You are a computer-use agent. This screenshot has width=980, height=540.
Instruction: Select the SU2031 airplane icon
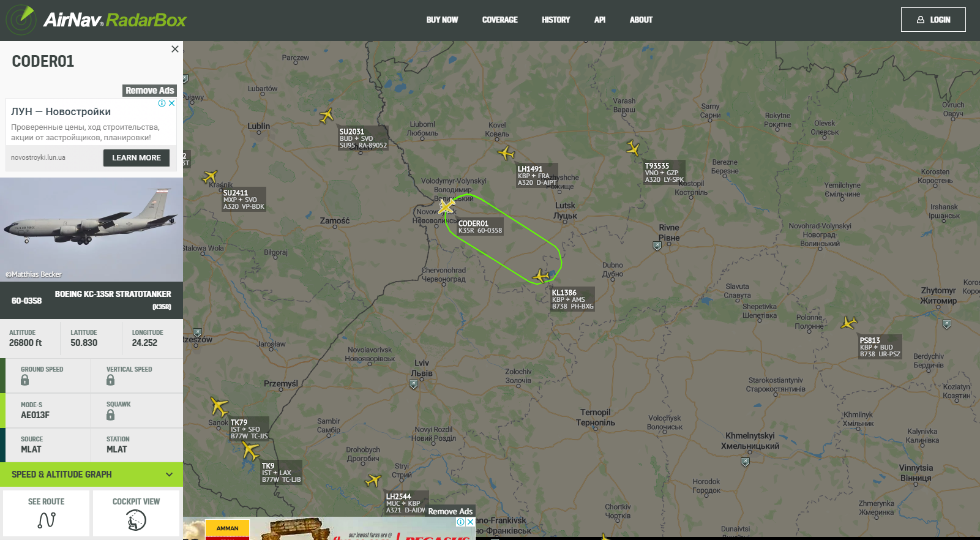click(x=327, y=115)
